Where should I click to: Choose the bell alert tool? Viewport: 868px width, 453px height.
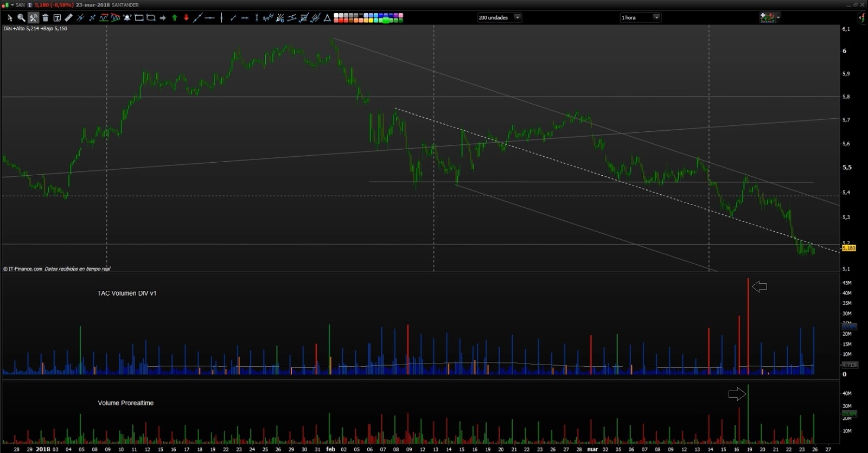[127, 18]
